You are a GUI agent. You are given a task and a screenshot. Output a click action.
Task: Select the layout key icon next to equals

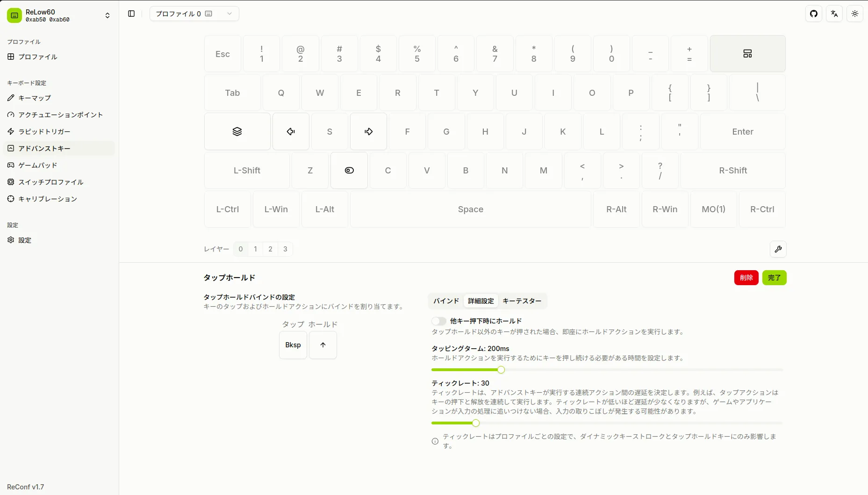(747, 54)
